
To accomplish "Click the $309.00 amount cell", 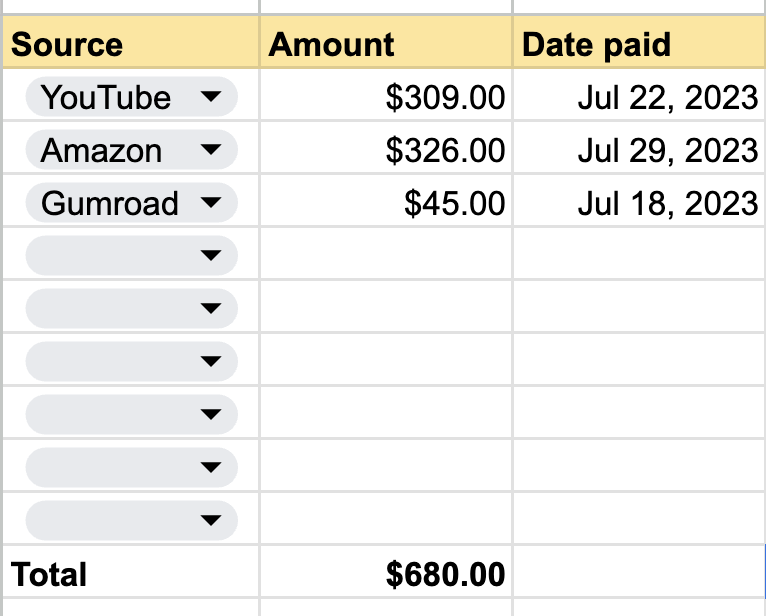I will pyautogui.click(x=386, y=97).
